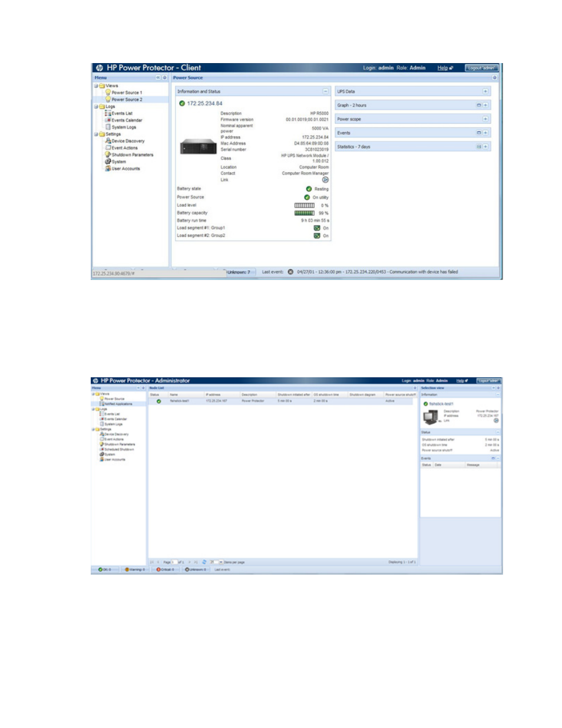Screen dimensions: 562x728
Task: Expand the Power scope panel
Action: tap(485, 119)
